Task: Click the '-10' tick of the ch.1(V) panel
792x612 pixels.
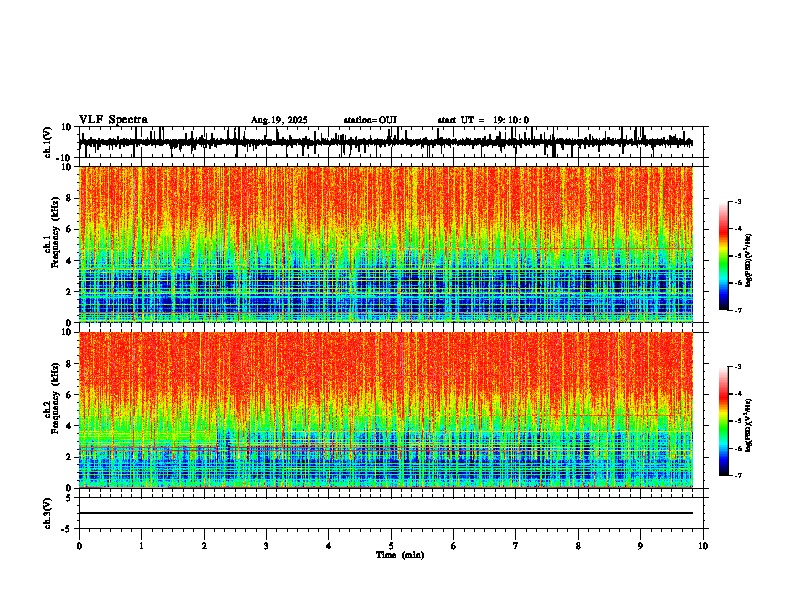Action: [65, 158]
